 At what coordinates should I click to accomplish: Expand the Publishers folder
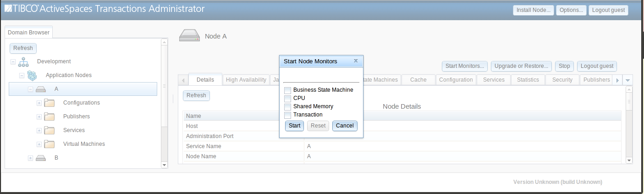click(39, 116)
